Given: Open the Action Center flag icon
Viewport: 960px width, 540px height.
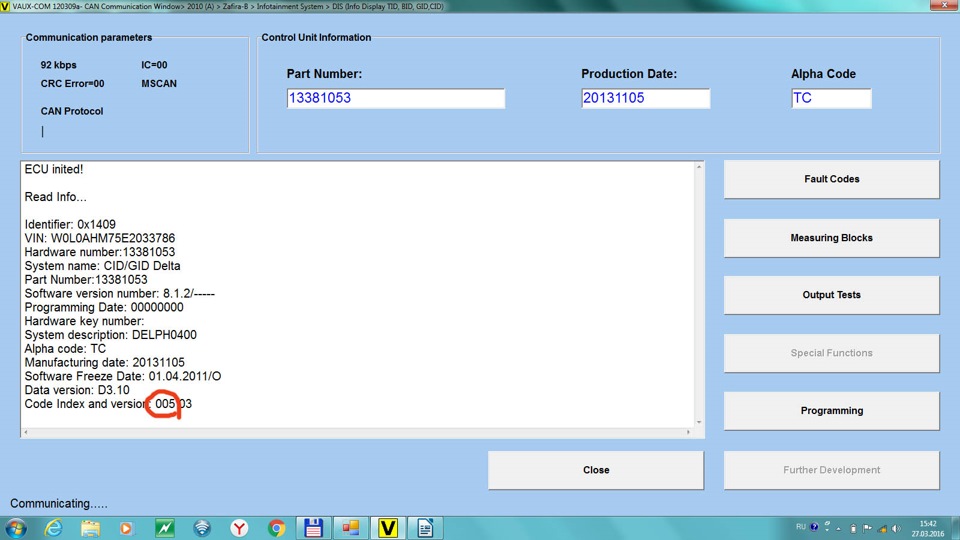Looking at the screenshot, I should click(868, 528).
